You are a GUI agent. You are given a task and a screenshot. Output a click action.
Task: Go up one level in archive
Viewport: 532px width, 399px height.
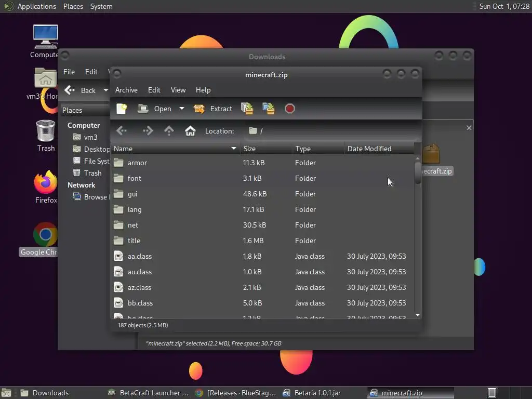(x=169, y=130)
